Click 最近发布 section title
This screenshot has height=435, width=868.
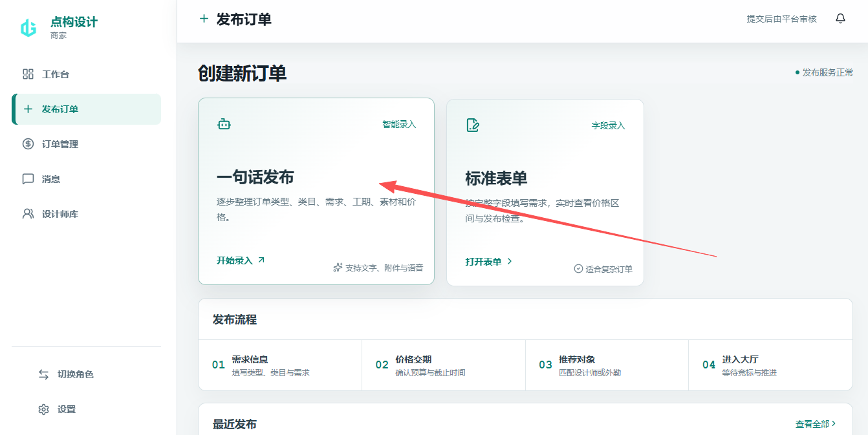tap(235, 424)
